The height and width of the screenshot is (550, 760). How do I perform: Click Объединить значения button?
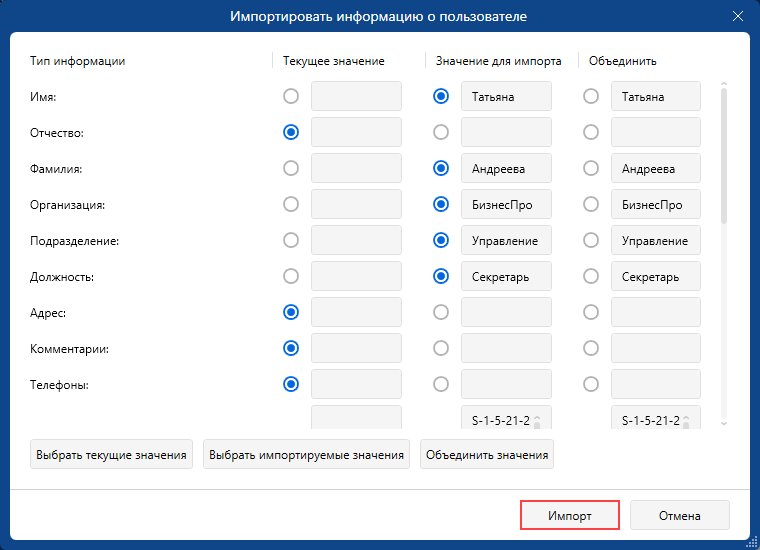pos(487,455)
